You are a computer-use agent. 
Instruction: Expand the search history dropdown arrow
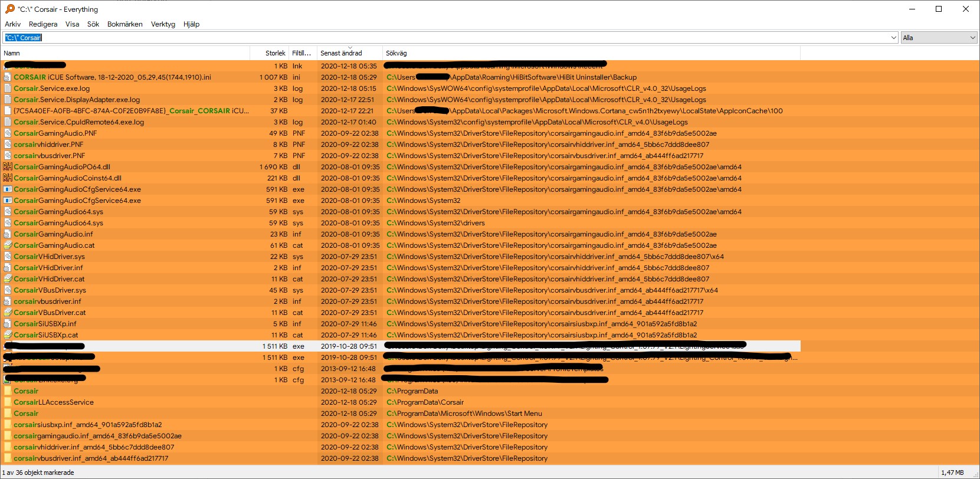(894, 38)
